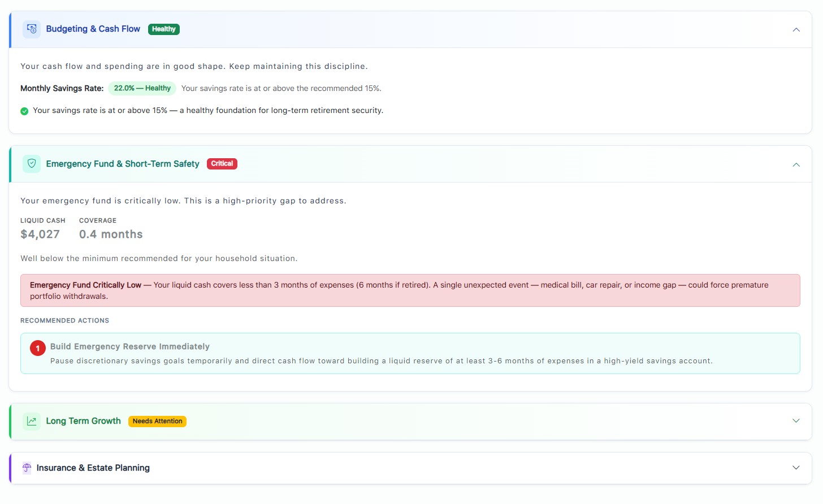The width and height of the screenshot is (823, 504).
Task: Click the Long Term Growth heading
Action: coord(84,421)
